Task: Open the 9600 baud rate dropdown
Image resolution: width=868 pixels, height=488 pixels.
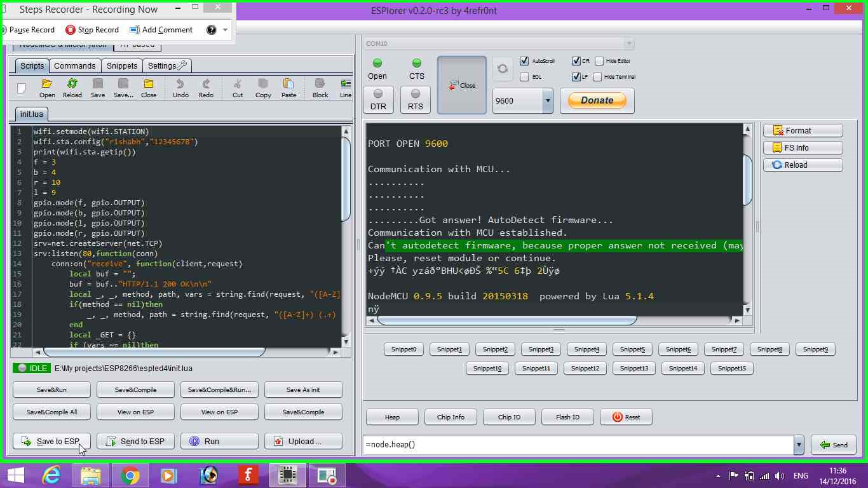Action: point(547,101)
